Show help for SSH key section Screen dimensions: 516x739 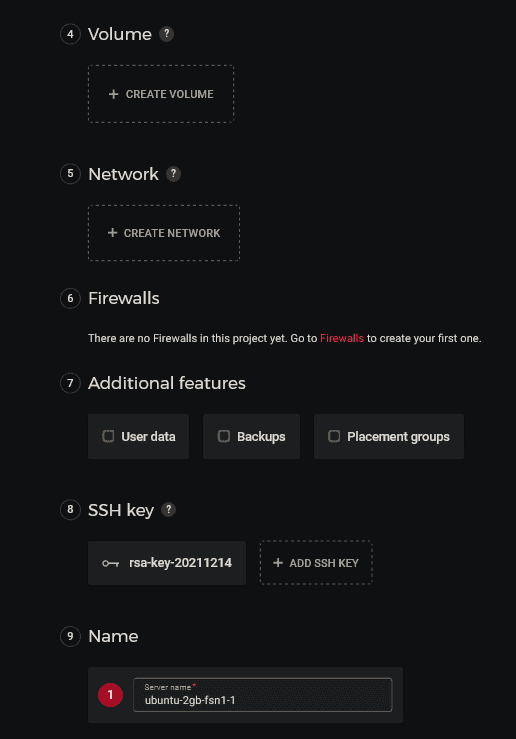point(169,509)
